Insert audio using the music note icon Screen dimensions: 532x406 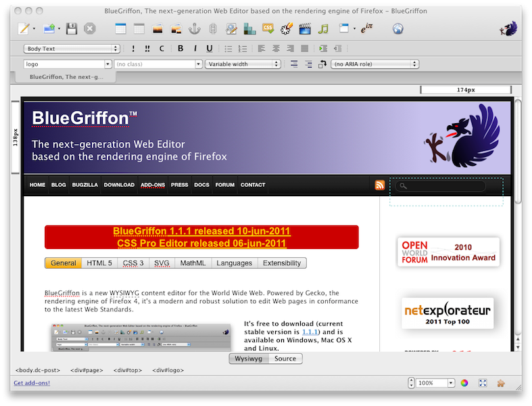point(323,28)
